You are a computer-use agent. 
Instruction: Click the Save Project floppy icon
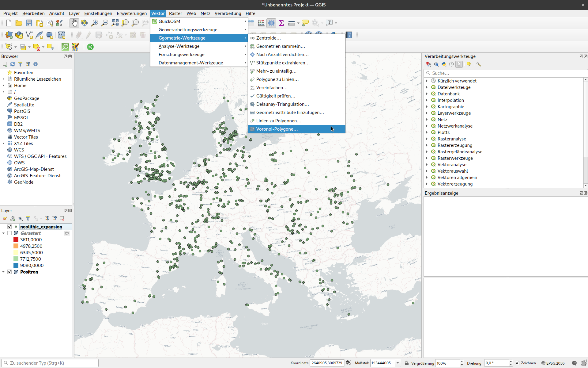(29, 23)
